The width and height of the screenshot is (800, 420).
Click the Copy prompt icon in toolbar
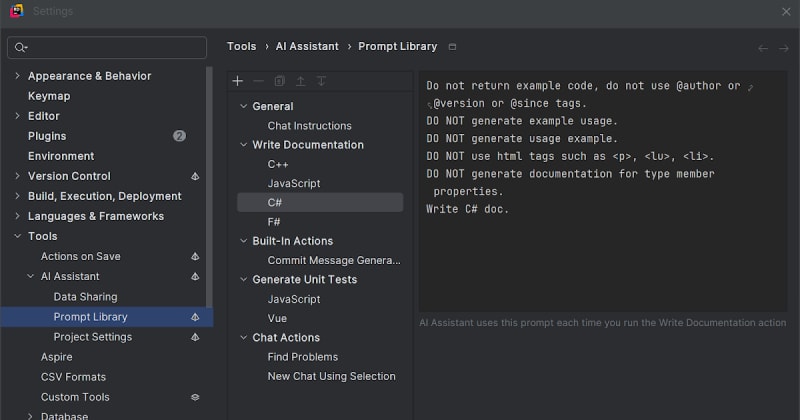tap(279, 81)
